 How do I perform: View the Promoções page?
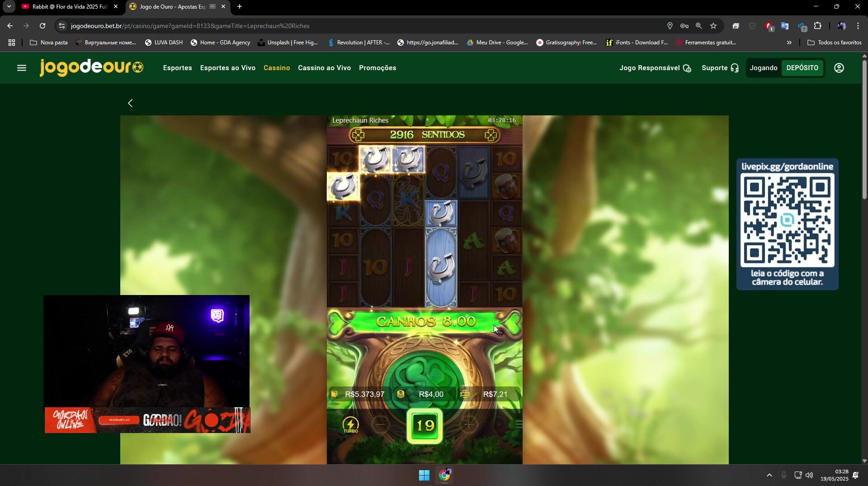coord(377,68)
